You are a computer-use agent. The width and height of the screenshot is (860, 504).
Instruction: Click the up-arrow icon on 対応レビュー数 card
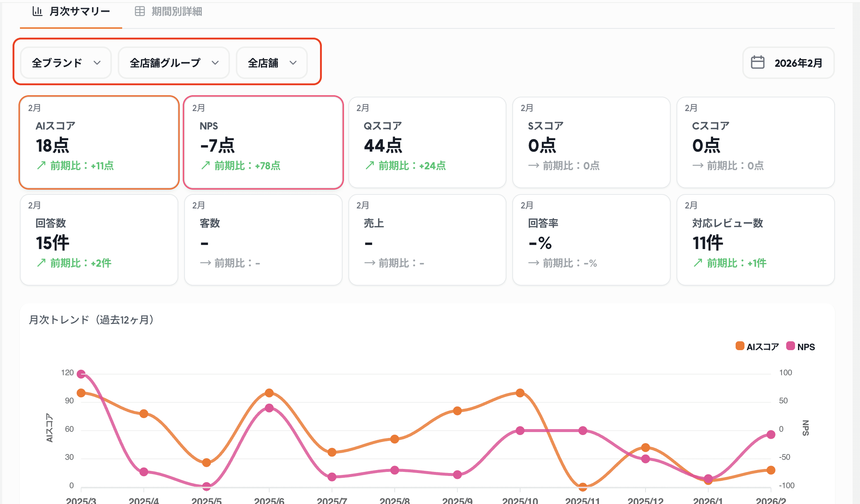(698, 263)
